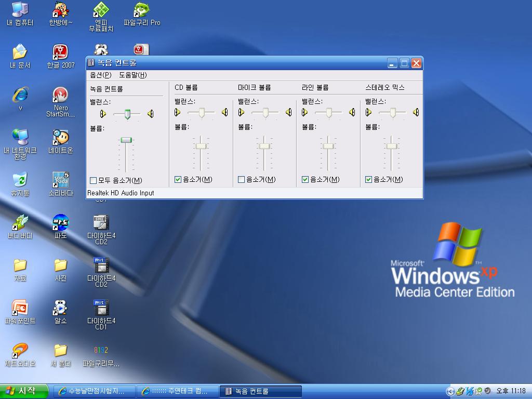Click the CD 볼륨 column heading
This screenshot has width=532, height=399.
coord(186,87)
